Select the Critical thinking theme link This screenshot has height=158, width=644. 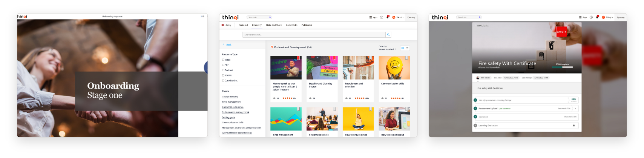230,97
